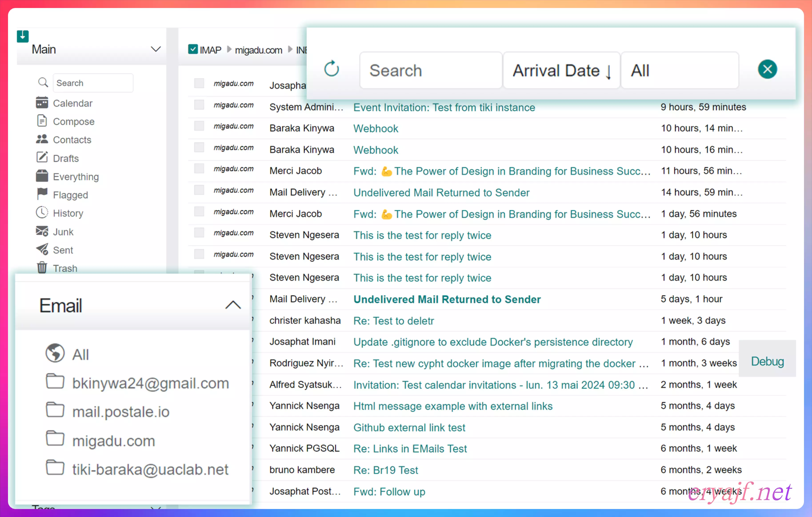Click the Trash bin icon
This screenshot has width=812, height=517.
[42, 268]
